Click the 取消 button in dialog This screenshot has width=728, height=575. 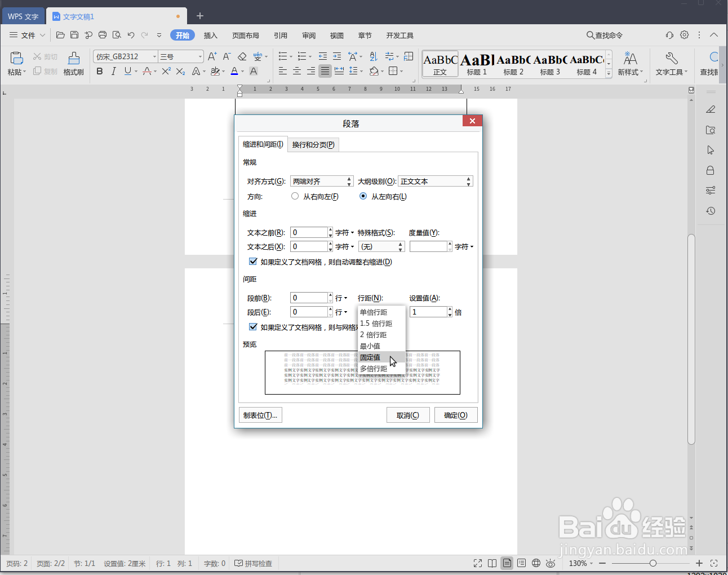(x=408, y=415)
